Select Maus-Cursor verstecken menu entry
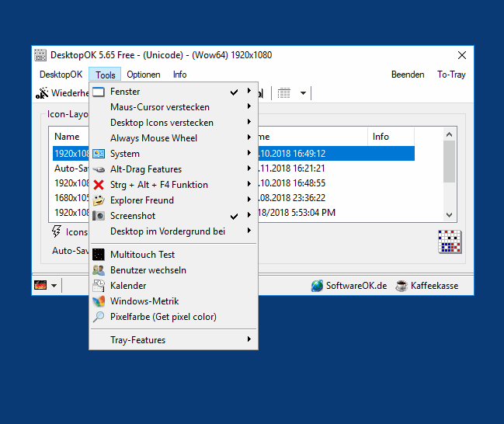504x424 pixels. pyautogui.click(x=174, y=107)
